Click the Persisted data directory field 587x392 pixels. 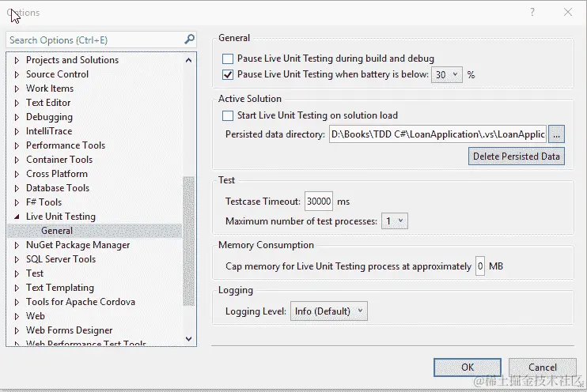(x=437, y=134)
